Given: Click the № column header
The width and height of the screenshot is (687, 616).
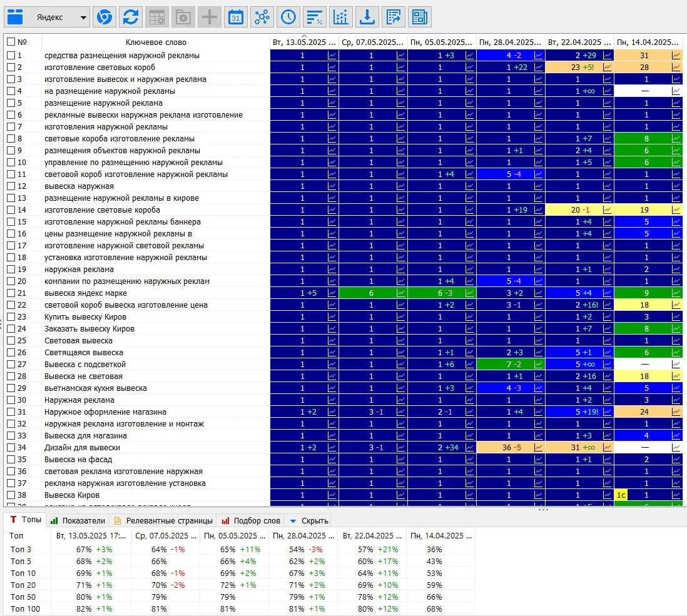Looking at the screenshot, I should pyautogui.click(x=23, y=42).
